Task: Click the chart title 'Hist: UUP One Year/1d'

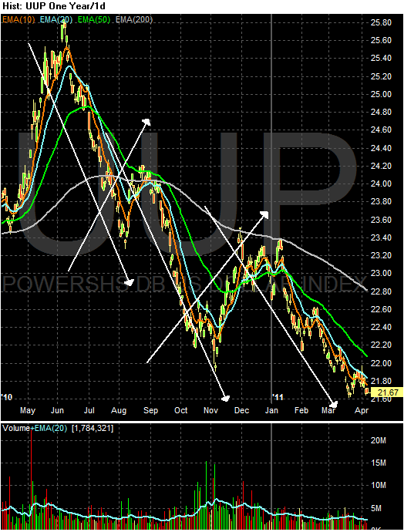Action: (x=54, y=6)
